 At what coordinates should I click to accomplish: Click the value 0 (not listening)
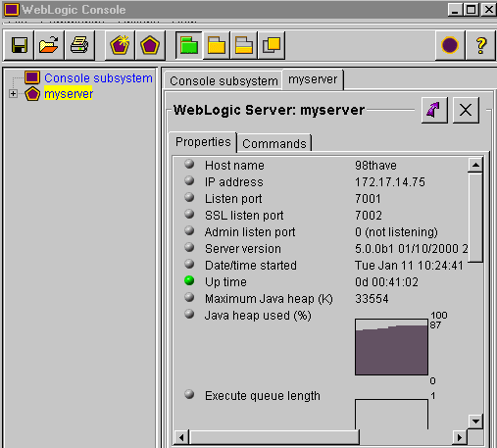pos(396,232)
